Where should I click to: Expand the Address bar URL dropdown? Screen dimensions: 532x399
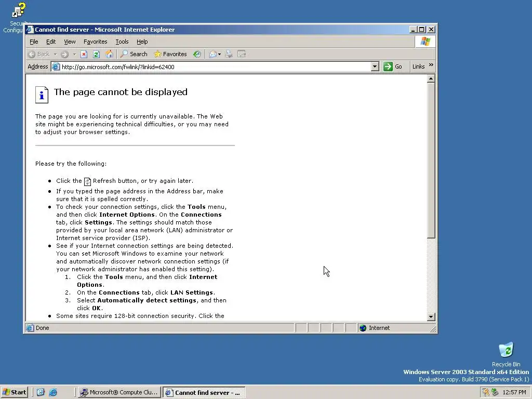(x=375, y=66)
